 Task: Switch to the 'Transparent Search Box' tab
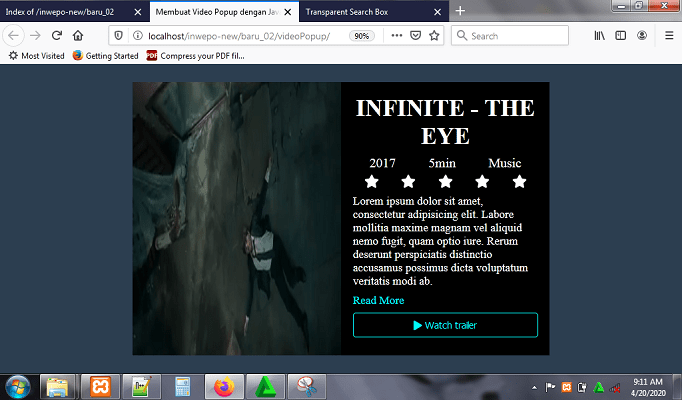point(374,12)
